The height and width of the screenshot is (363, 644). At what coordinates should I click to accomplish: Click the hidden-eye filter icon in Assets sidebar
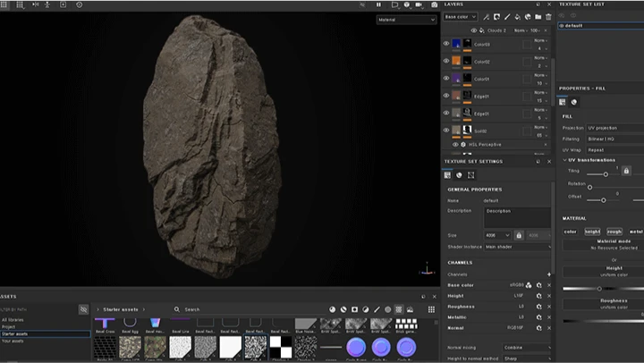pyautogui.click(x=83, y=309)
